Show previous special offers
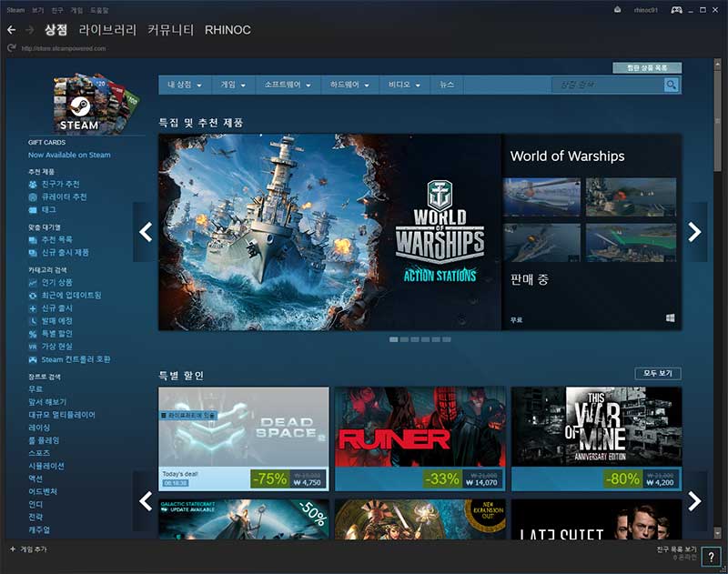 click(146, 501)
